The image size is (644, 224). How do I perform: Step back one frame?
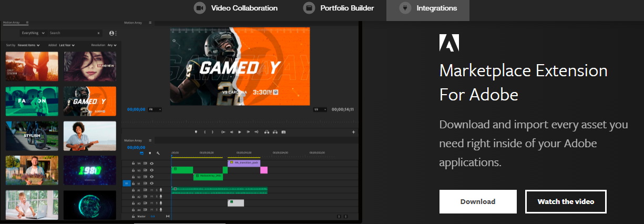[x=231, y=132]
